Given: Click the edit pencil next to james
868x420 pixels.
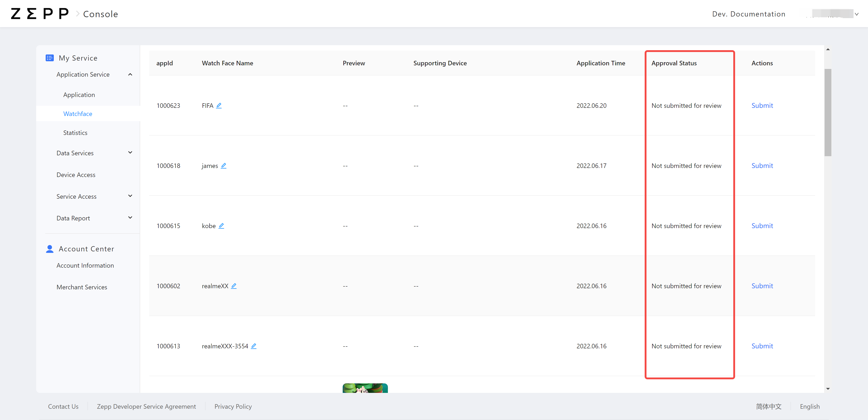Looking at the screenshot, I should (223, 165).
